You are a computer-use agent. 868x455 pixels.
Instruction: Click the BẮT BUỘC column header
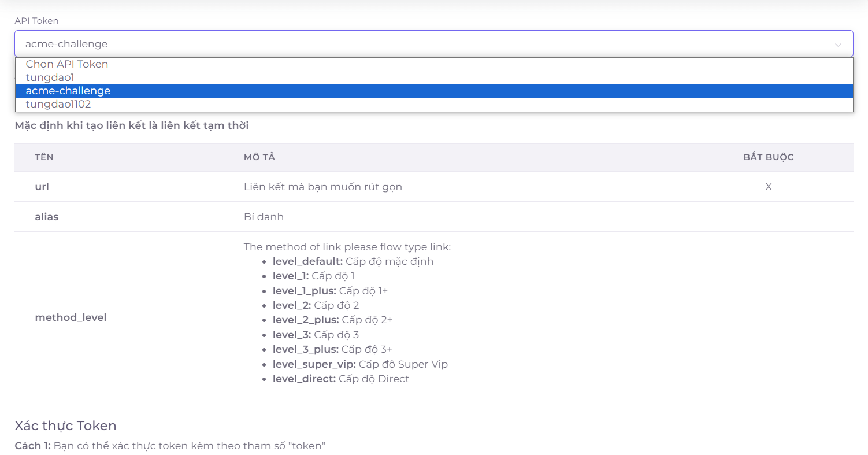click(x=768, y=157)
